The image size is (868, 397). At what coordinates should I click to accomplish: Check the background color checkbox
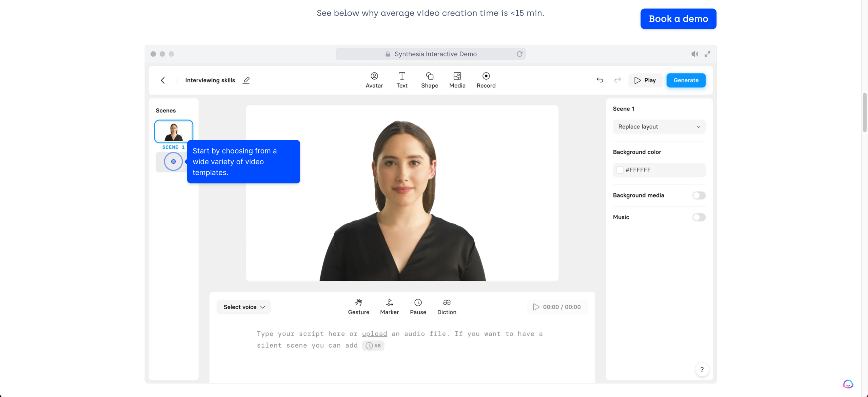(x=620, y=170)
